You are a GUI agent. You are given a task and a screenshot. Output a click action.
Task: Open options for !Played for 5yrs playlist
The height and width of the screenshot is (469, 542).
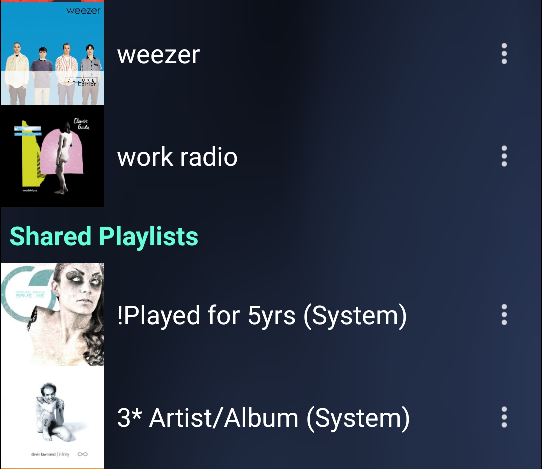pyautogui.click(x=504, y=315)
